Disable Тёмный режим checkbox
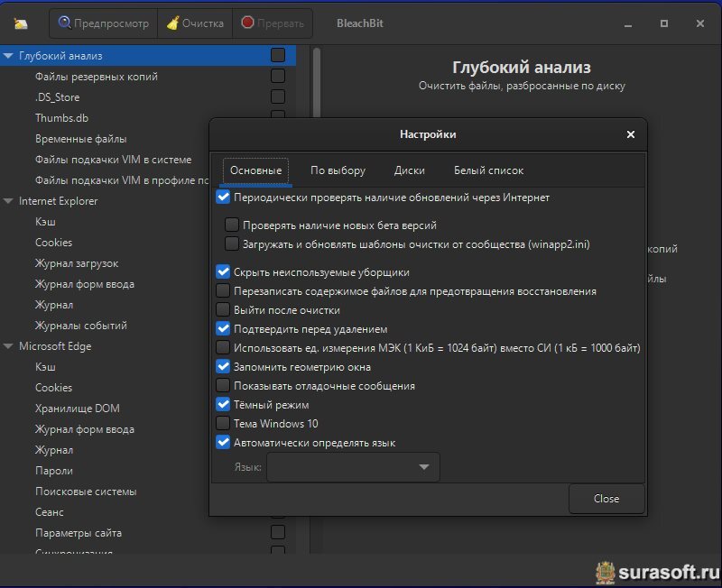The image size is (722, 588). [x=223, y=405]
